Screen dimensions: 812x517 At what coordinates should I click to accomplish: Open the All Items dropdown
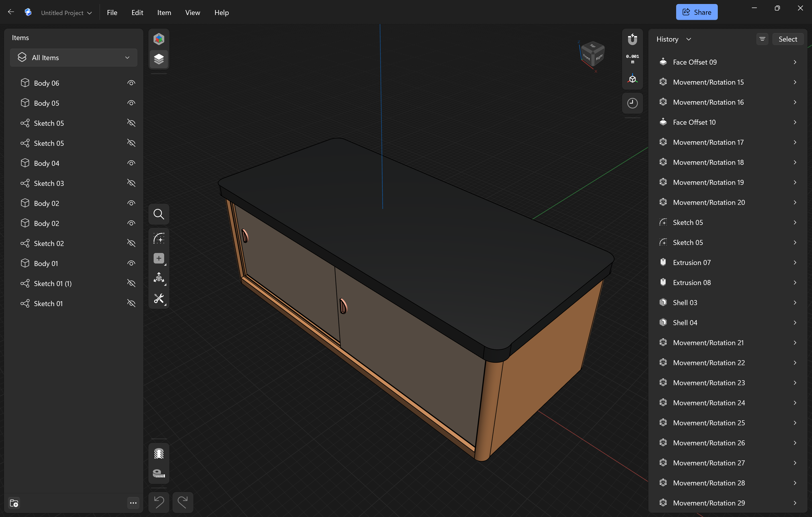(73, 58)
